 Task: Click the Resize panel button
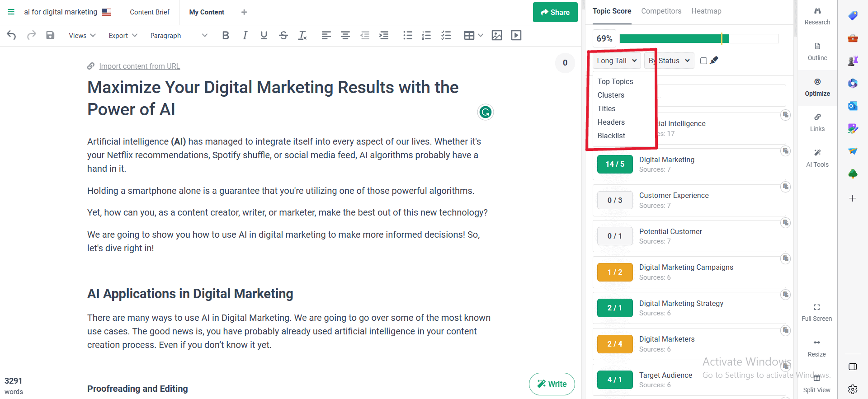click(817, 348)
